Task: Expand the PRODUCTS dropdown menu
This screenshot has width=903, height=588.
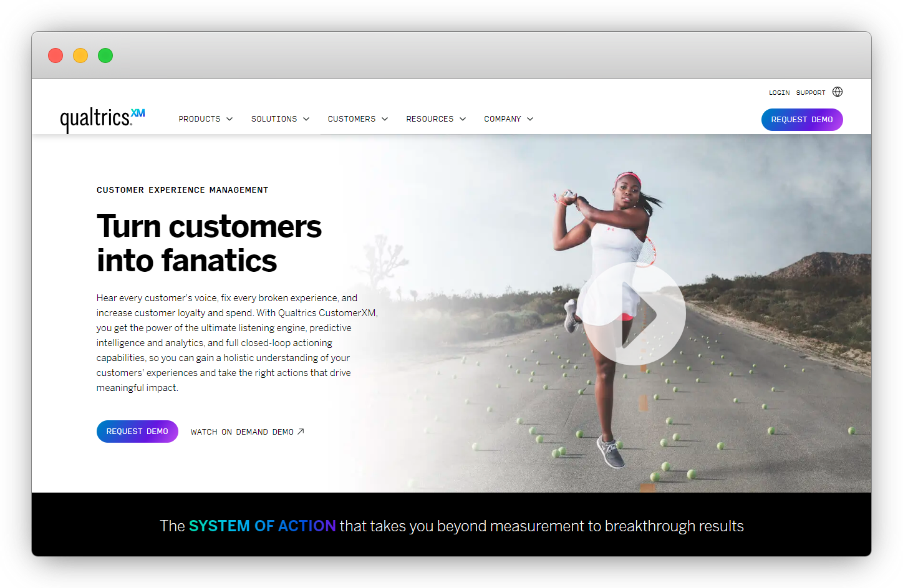Action: tap(205, 118)
